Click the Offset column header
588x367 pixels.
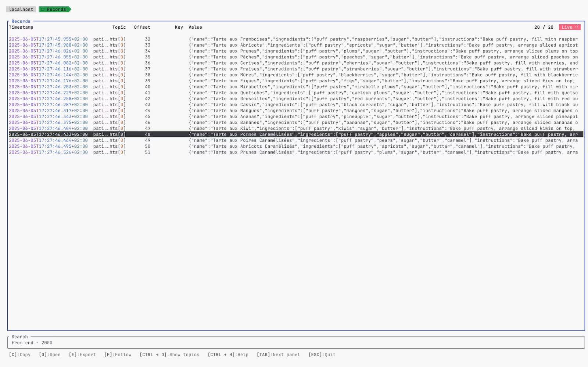(x=142, y=27)
